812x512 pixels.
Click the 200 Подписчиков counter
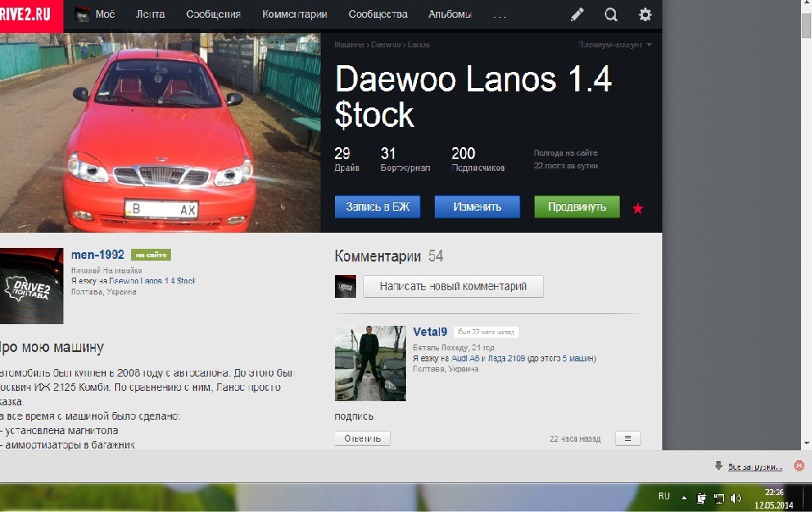pos(478,159)
